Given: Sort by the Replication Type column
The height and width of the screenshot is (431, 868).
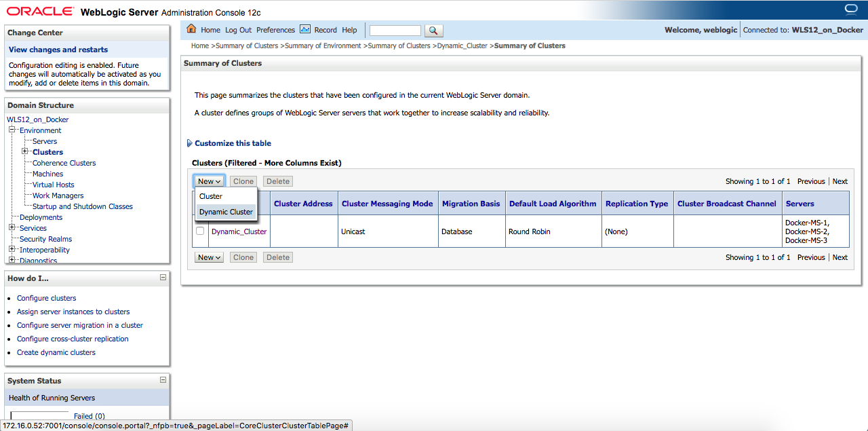Looking at the screenshot, I should pos(637,204).
